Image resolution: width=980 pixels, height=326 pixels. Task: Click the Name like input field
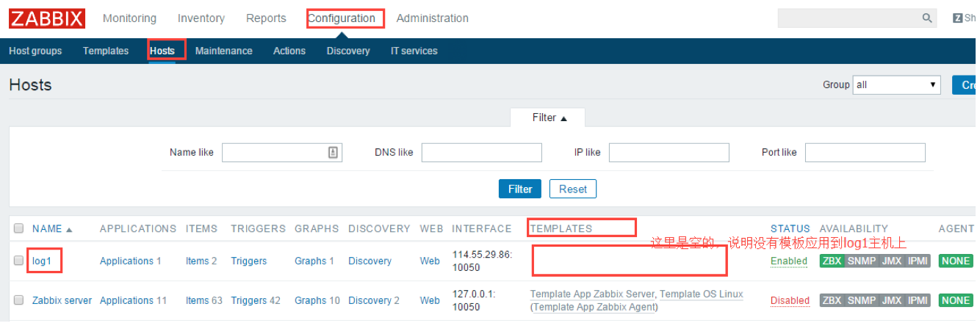(282, 152)
